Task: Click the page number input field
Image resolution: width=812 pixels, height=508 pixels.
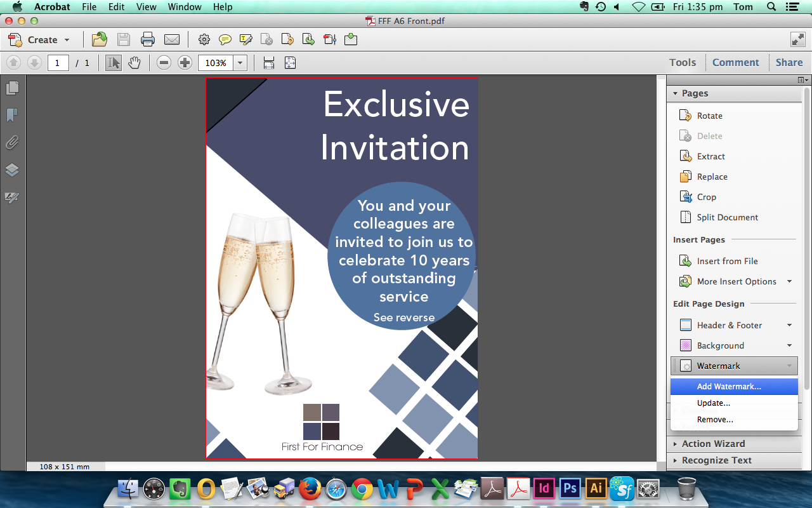Action: pos(58,63)
